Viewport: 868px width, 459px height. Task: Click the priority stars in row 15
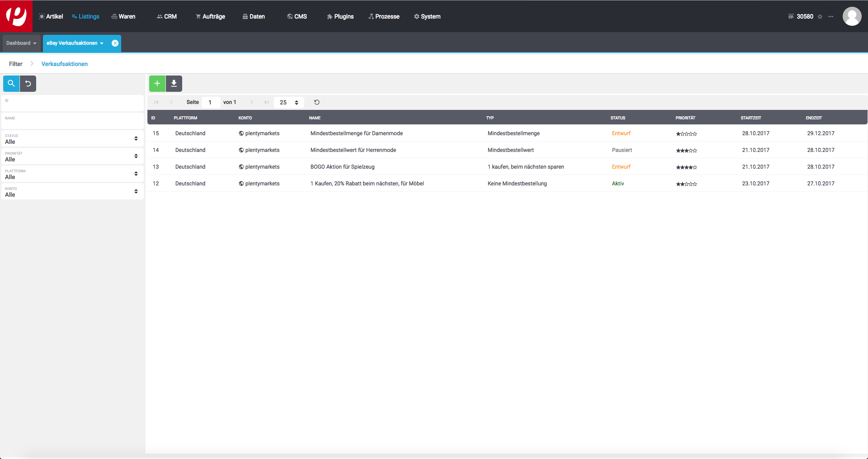pos(686,134)
